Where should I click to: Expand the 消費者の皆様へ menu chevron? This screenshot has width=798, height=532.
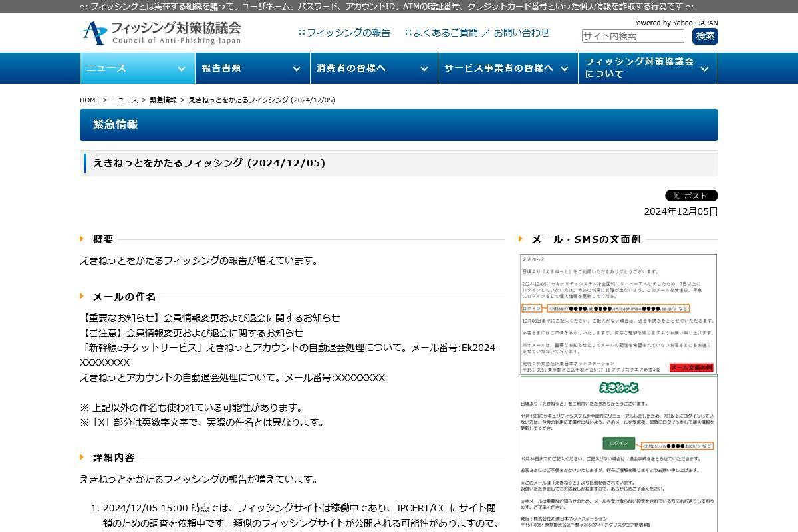[424, 68]
